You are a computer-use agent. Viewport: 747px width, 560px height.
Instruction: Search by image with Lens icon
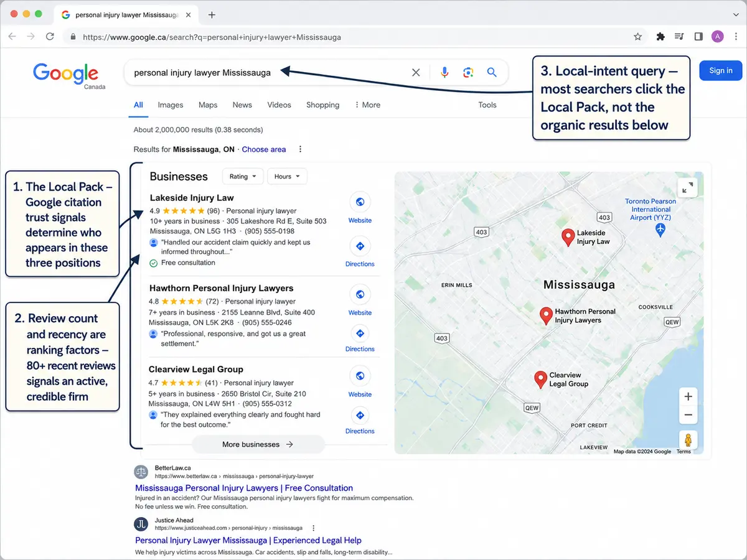[x=468, y=72]
